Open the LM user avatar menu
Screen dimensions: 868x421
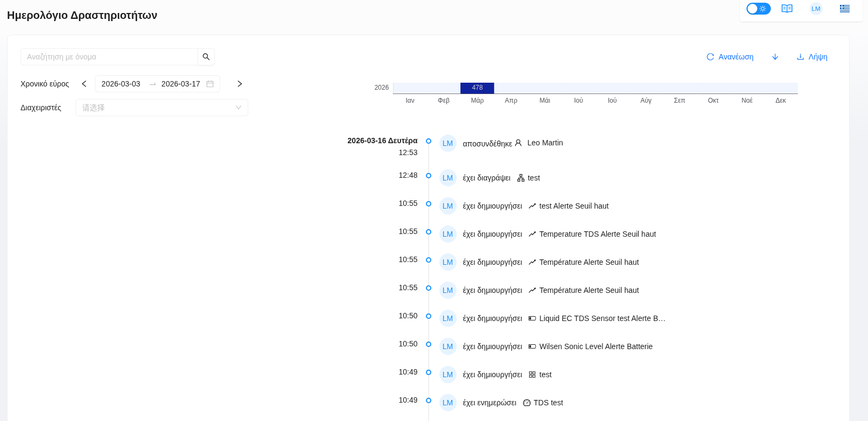[816, 9]
